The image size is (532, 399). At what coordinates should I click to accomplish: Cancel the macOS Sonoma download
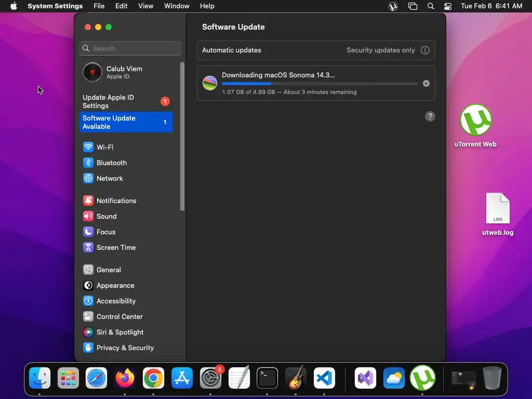coord(426,84)
